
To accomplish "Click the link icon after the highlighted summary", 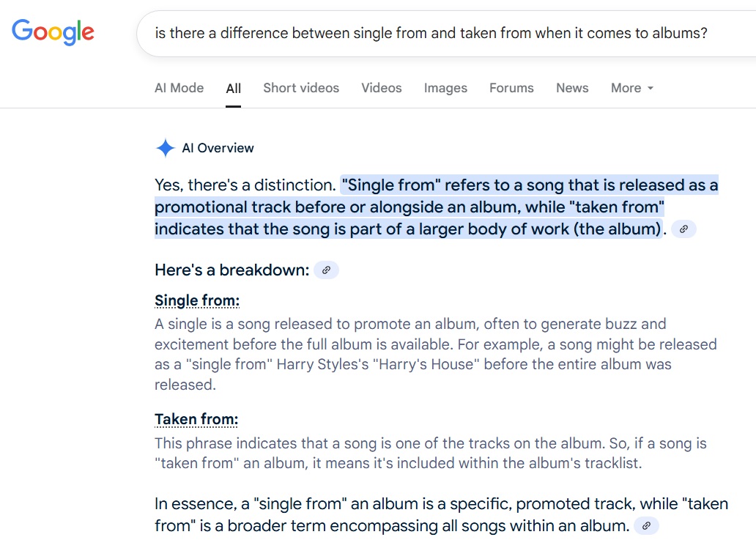I will (683, 229).
